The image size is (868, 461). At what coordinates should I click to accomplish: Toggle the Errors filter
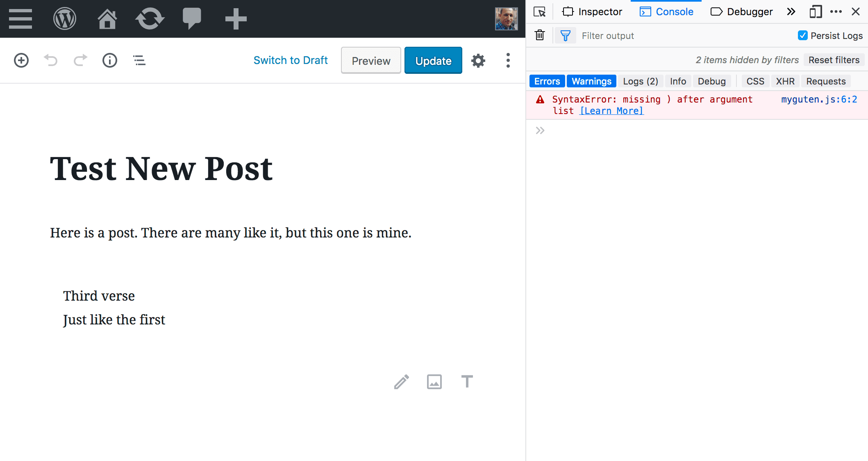(x=547, y=81)
